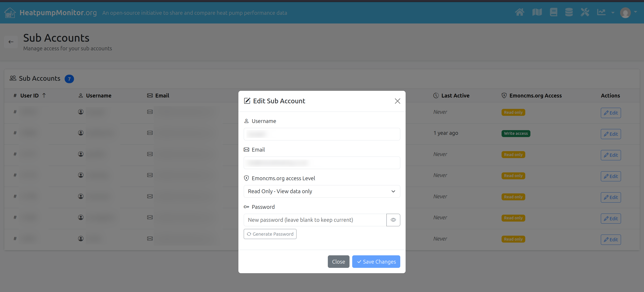Click the back arrow beside Sub Accounts
This screenshot has width=644, height=292.
(x=11, y=42)
